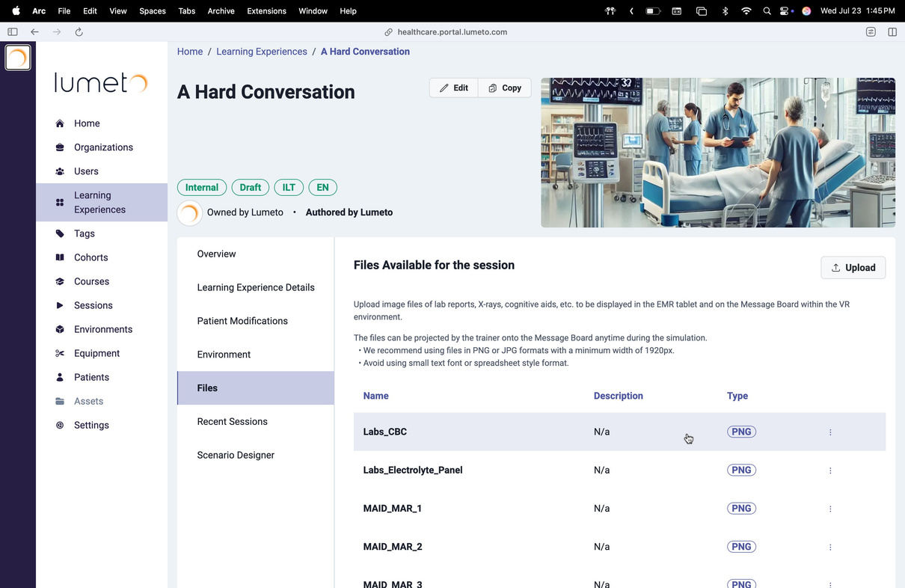Open the Archive menu in menu bar

tap(221, 11)
